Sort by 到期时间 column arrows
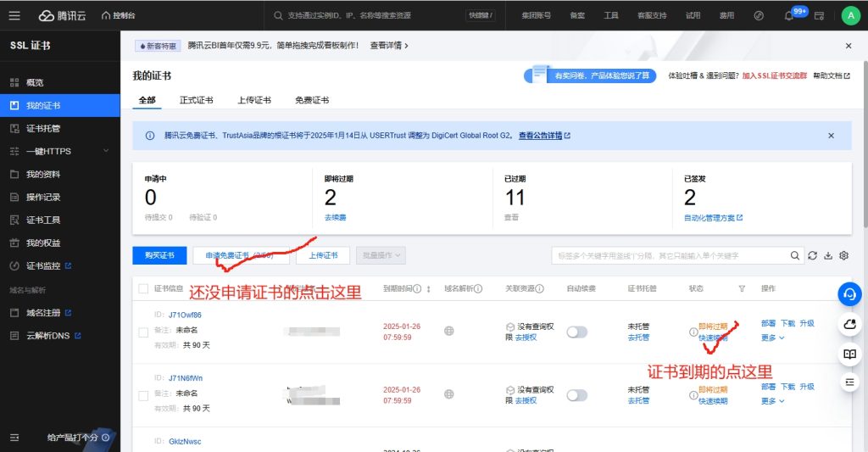 428,288
